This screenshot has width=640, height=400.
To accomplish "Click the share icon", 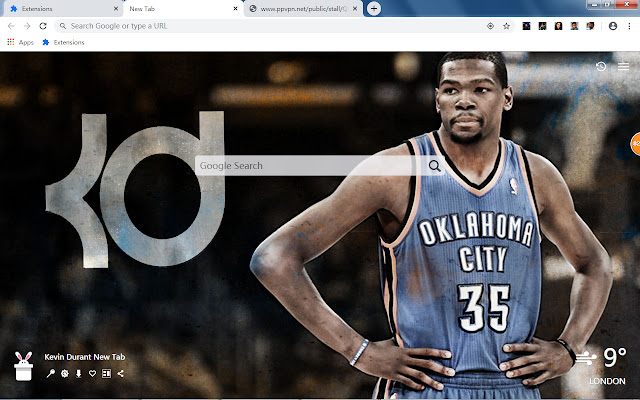I will click(120, 373).
